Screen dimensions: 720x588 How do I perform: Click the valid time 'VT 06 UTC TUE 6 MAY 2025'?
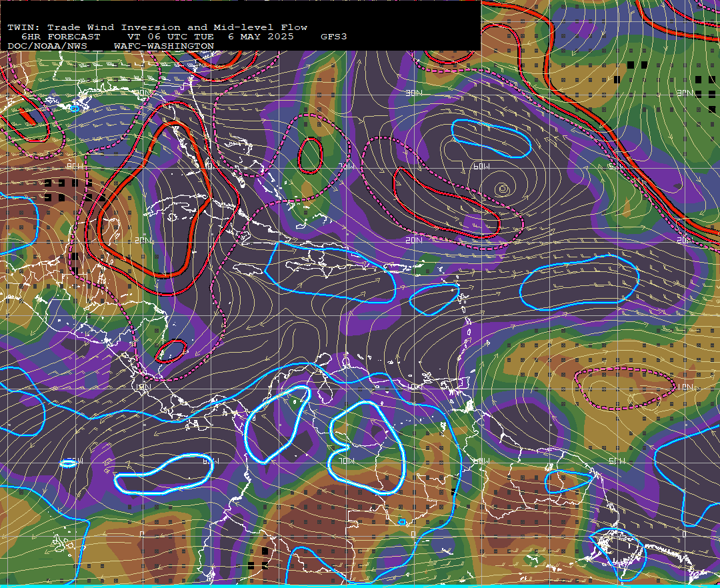coord(210,37)
